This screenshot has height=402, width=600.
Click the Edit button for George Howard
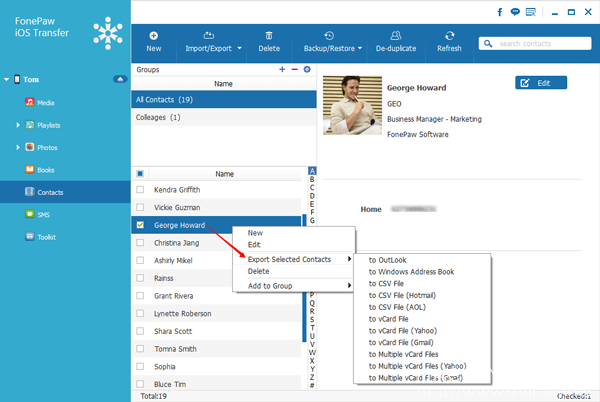coord(541,83)
